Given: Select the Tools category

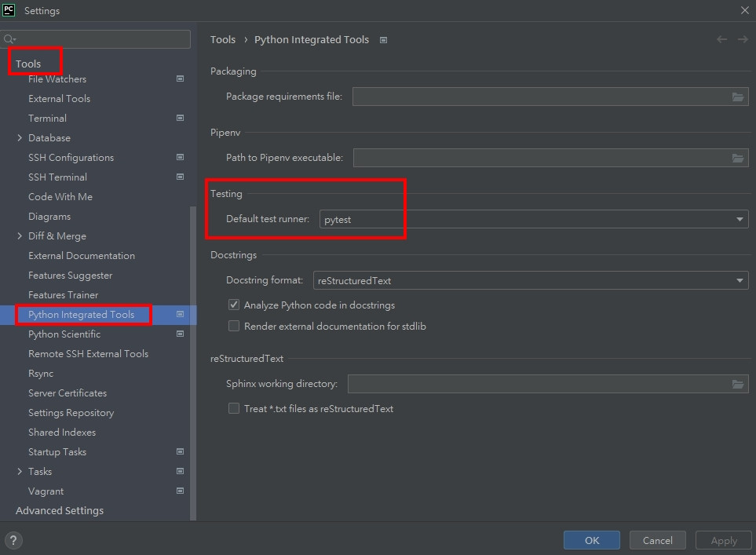Looking at the screenshot, I should point(28,64).
